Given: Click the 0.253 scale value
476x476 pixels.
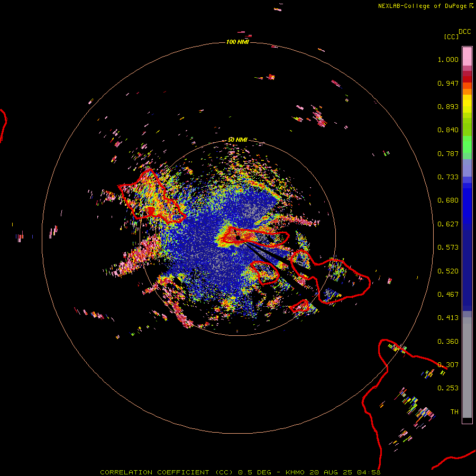Looking at the screenshot, I should point(448,388).
